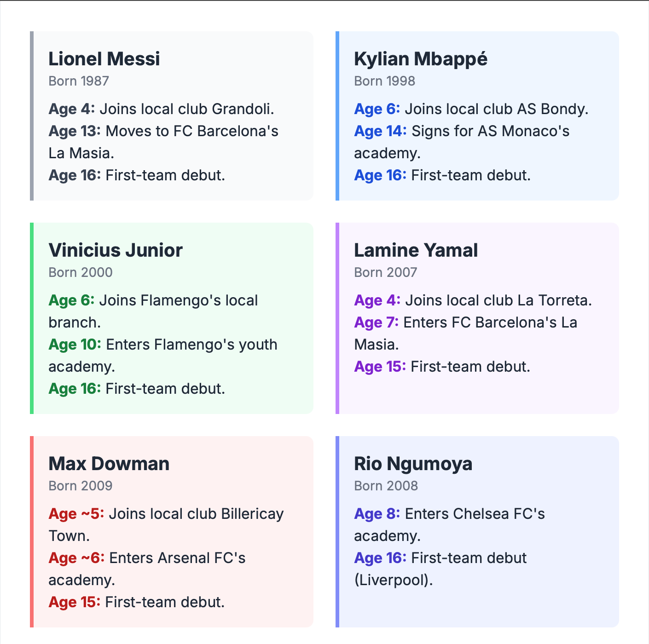The height and width of the screenshot is (644, 649).
Task: Click the Kylian Mbappé card heading
Action: (x=420, y=59)
